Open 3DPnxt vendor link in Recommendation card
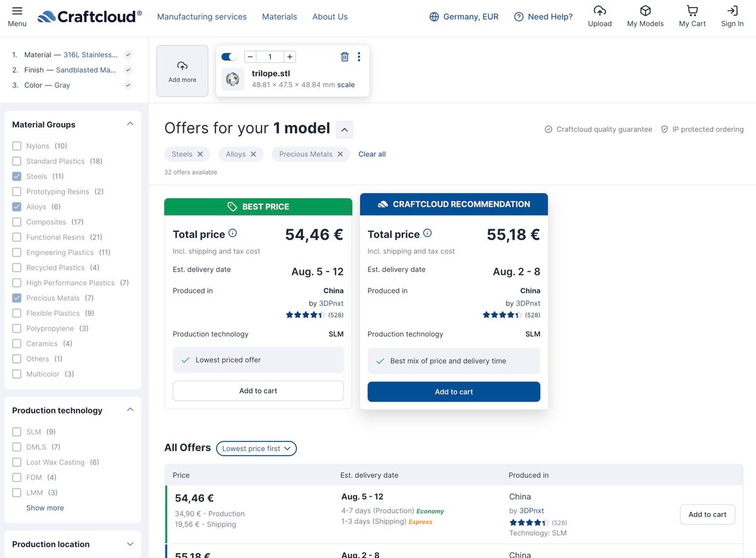Viewport: 756px width, 558px height. (528, 303)
